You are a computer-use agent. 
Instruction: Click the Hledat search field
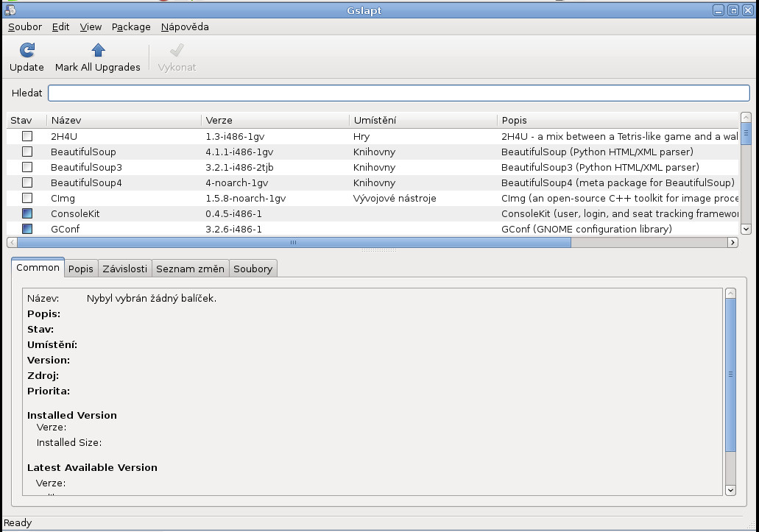click(399, 93)
